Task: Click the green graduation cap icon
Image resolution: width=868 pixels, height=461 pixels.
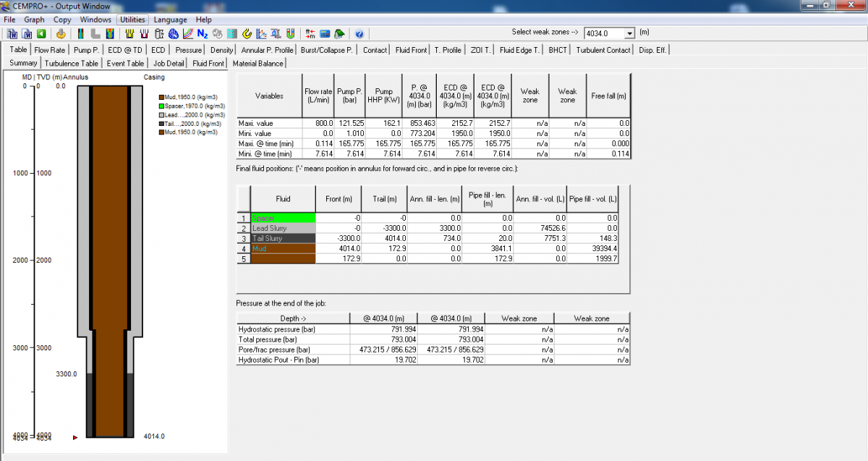Action: point(339,34)
